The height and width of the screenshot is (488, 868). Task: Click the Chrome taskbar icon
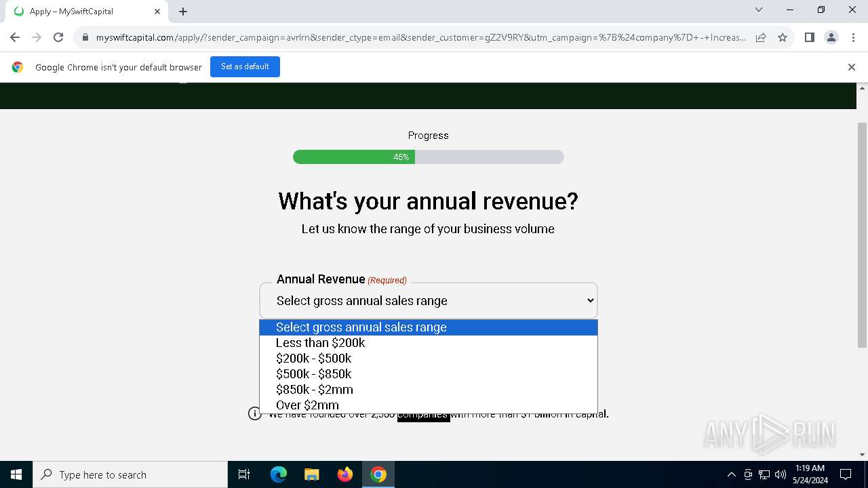tap(378, 474)
